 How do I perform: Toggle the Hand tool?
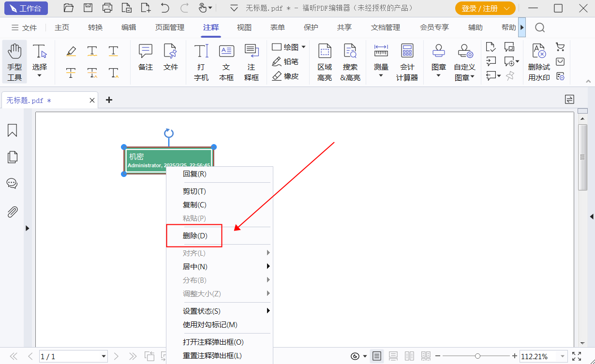[x=15, y=62]
